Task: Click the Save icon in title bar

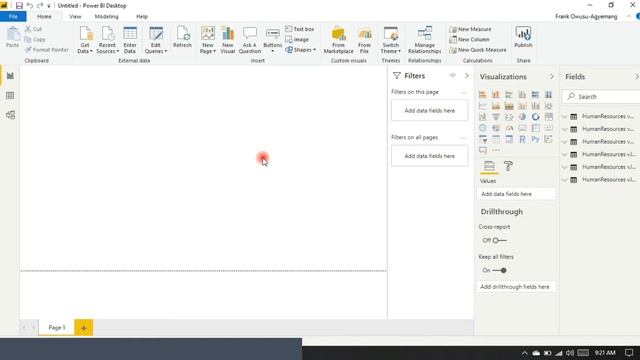Action: click(x=19, y=6)
